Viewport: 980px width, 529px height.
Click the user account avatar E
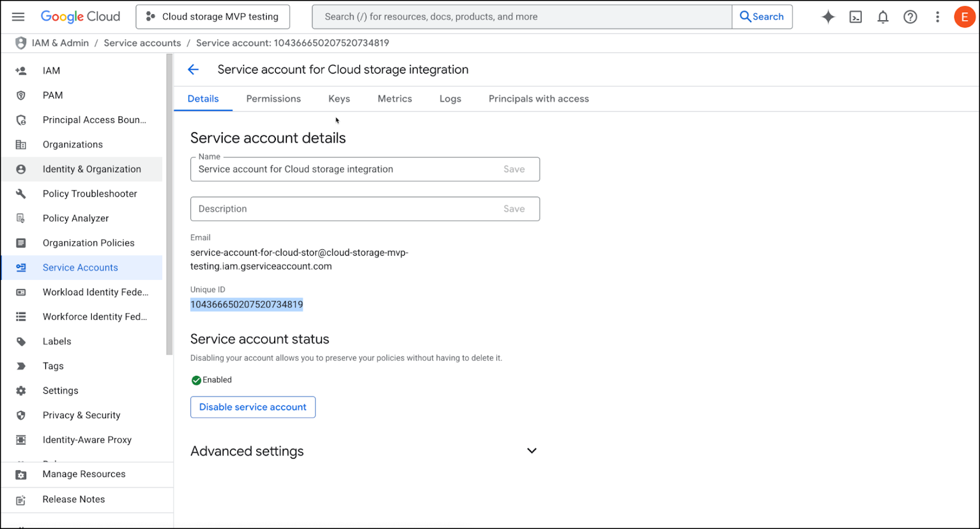[964, 17]
